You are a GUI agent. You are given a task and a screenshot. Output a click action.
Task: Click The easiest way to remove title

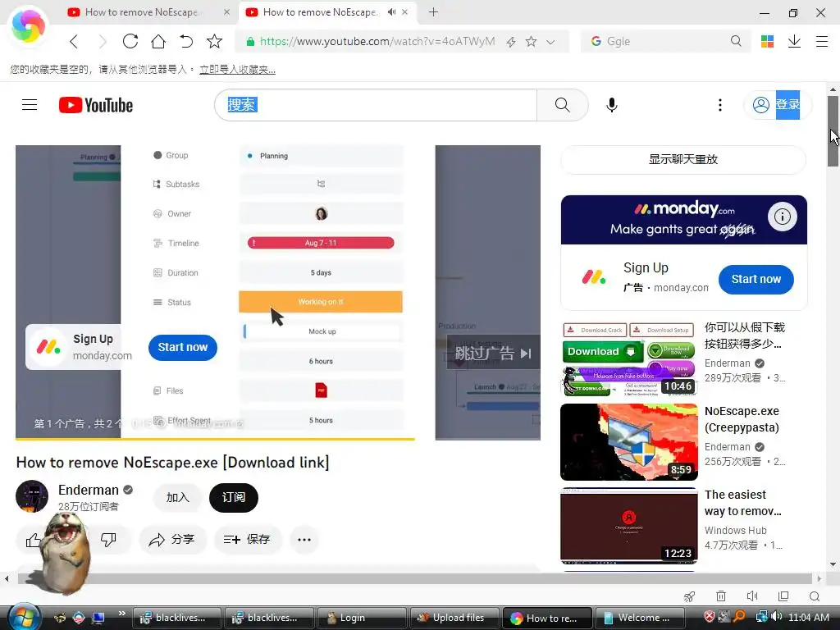point(743,503)
